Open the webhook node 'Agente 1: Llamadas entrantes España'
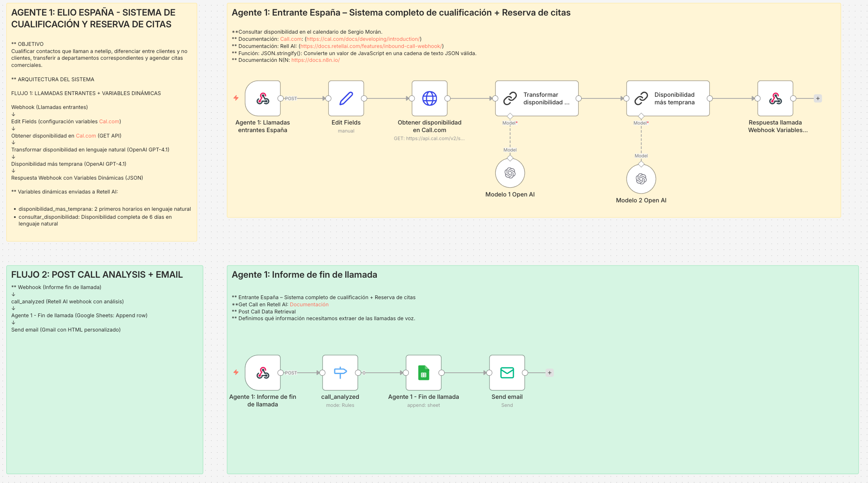This screenshot has height=483, width=868. point(263,98)
